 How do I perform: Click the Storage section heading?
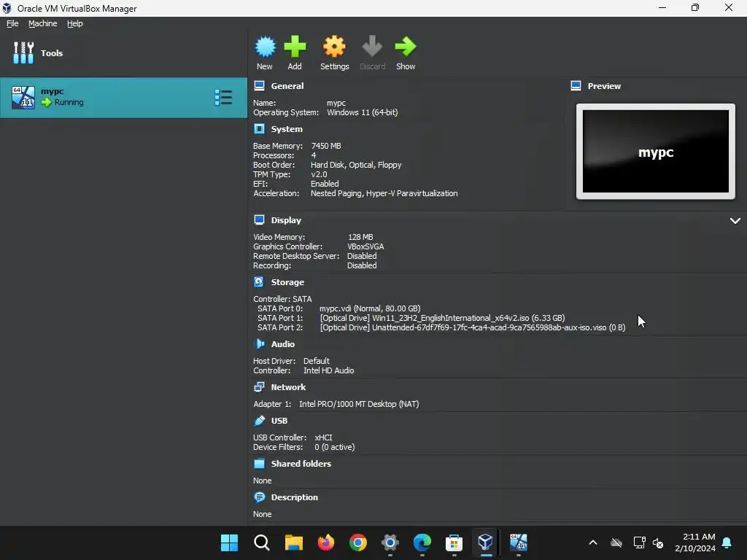pos(287,282)
